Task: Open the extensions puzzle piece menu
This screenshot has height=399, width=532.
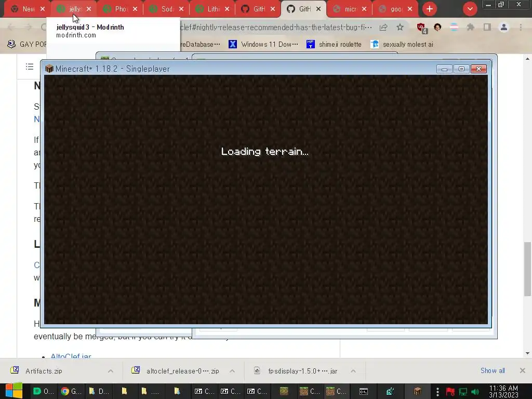Action: pyautogui.click(x=470, y=27)
